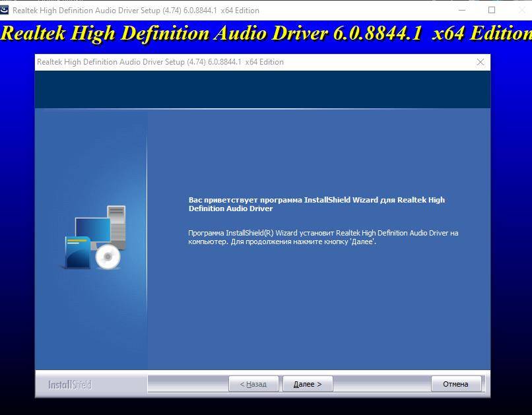The width and height of the screenshot is (532, 415).
Task: Close the inner Realtek Setup dialog
Action: coord(481,62)
